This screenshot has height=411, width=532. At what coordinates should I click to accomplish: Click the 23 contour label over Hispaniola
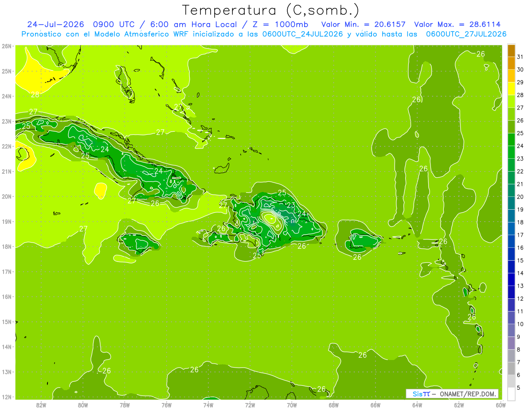pyautogui.click(x=291, y=205)
